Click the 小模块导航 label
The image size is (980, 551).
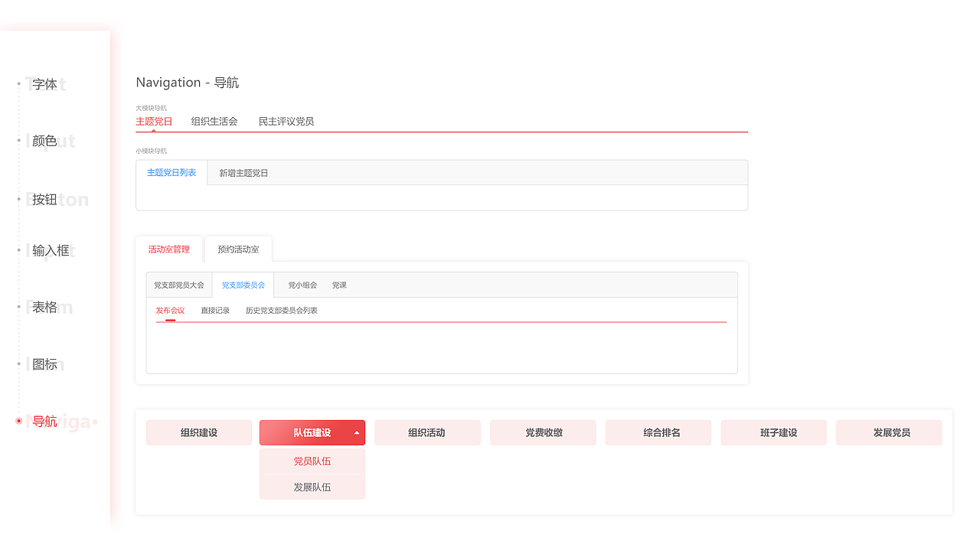pyautogui.click(x=151, y=151)
